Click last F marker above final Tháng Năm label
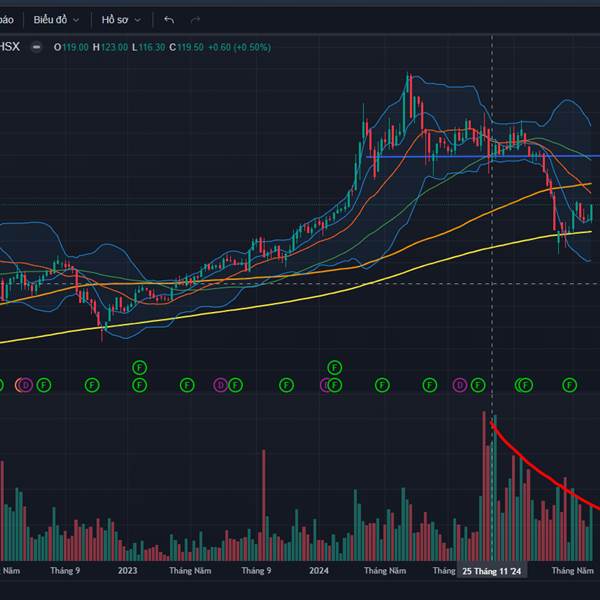 569,385
